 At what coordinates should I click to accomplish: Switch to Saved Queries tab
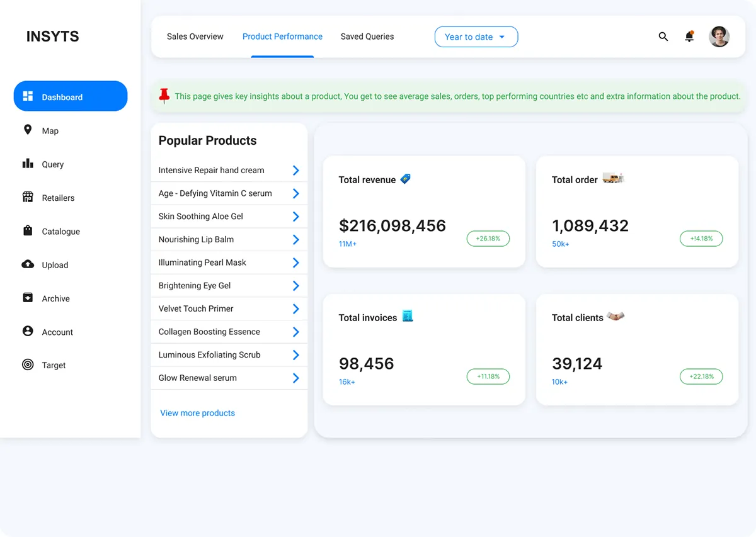367,37
